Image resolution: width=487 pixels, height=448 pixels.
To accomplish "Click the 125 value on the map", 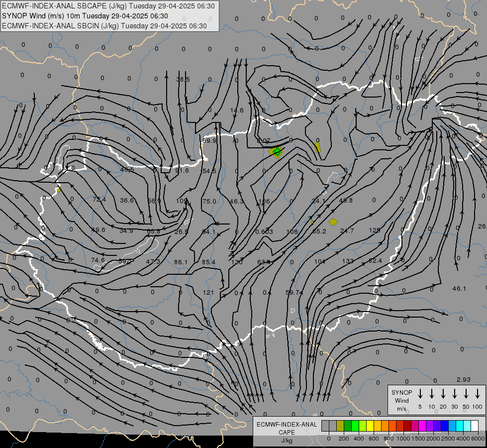I will click(375, 230).
